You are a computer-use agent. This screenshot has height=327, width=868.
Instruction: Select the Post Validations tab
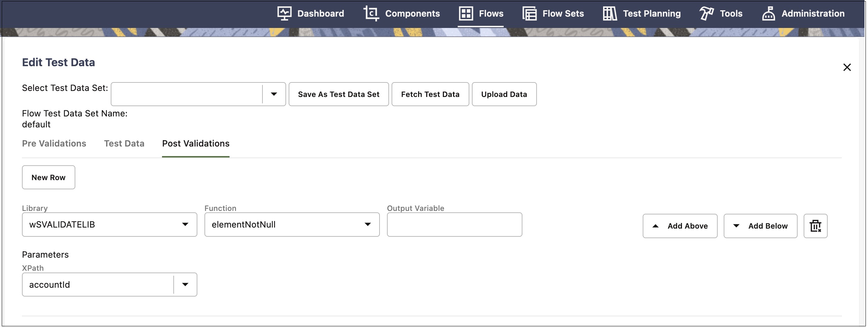pyautogui.click(x=196, y=144)
